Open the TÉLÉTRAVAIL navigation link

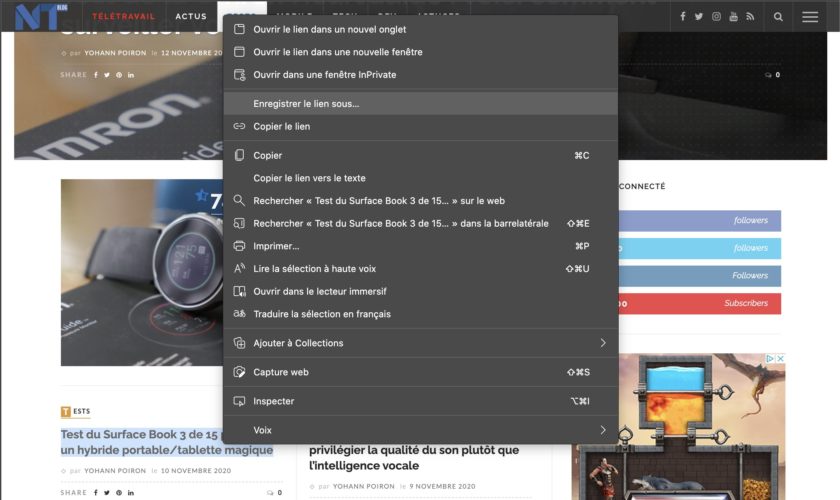tap(123, 17)
